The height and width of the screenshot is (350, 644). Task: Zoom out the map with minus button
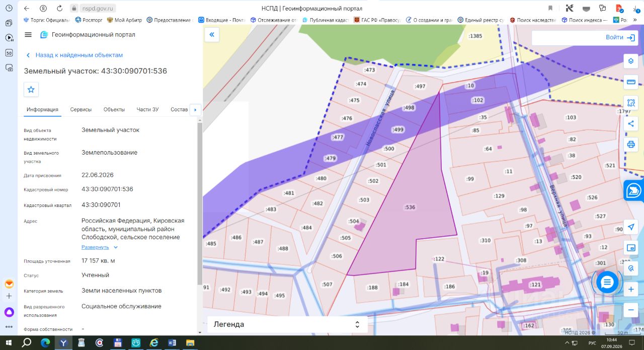630,310
